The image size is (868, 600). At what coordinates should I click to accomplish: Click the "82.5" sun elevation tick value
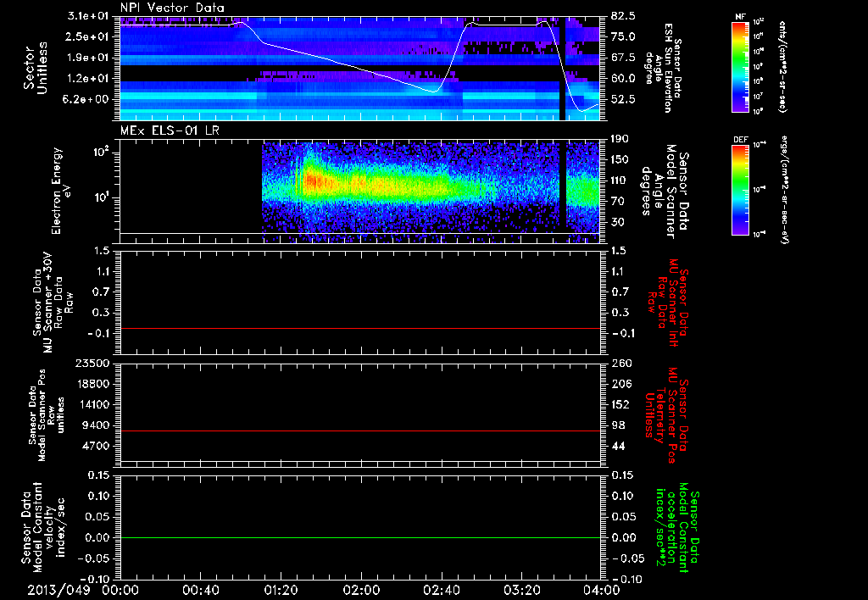623,16
